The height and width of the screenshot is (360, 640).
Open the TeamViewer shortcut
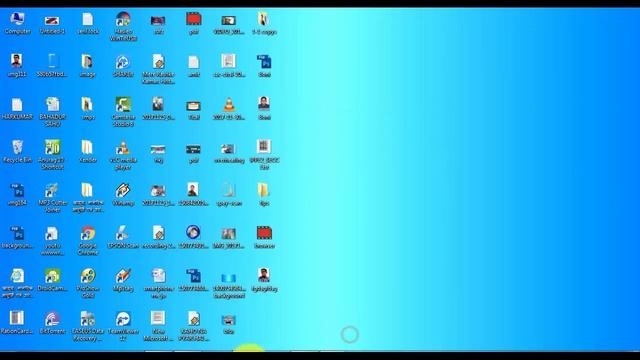tap(123, 326)
